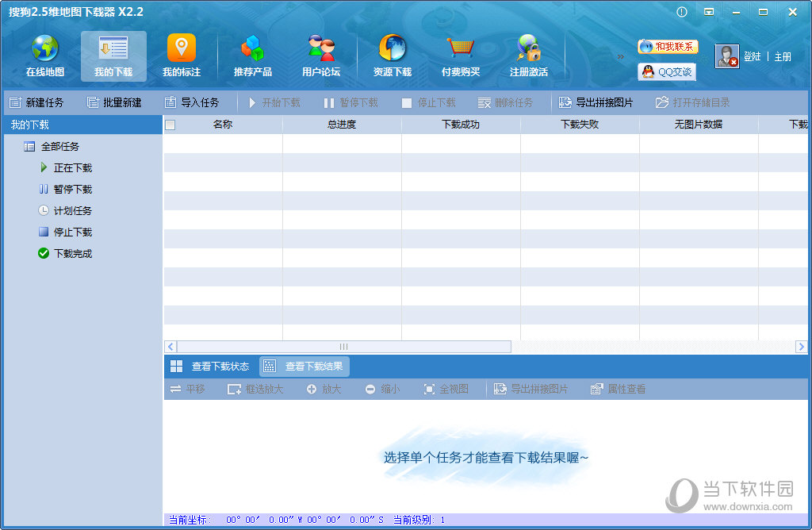Click the 我的下载 sidebar header
This screenshot has width=812, height=530.
tap(82, 125)
